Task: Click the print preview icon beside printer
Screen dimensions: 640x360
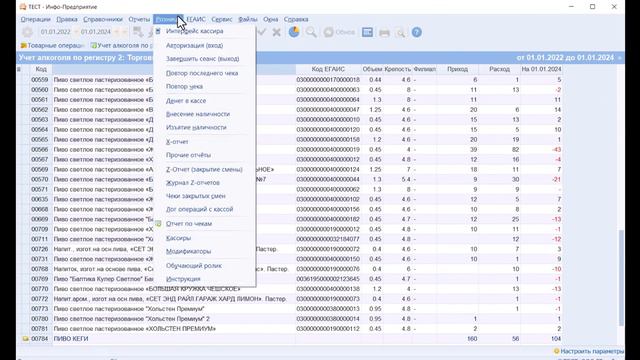Action: point(400,33)
